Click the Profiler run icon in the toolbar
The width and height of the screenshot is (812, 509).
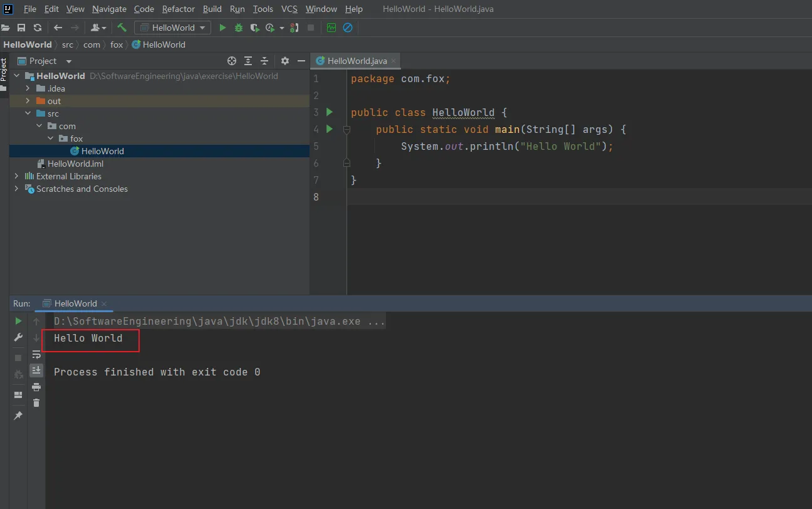(270, 28)
